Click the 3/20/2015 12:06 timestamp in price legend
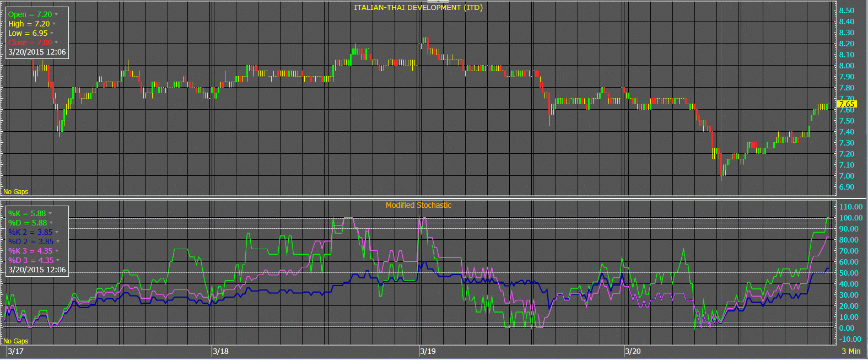Screen dimensions: 868x360 pyautogui.click(x=37, y=52)
